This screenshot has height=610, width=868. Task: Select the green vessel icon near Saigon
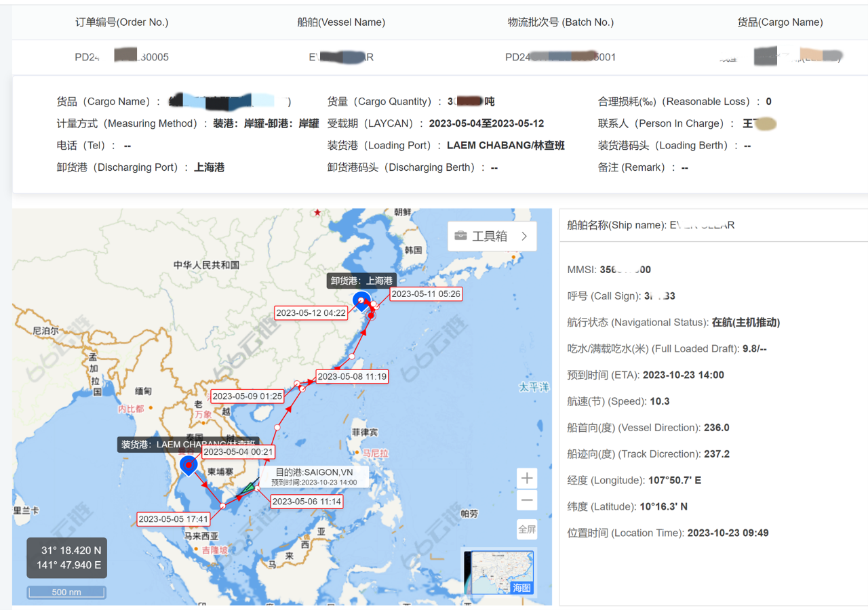coord(250,487)
